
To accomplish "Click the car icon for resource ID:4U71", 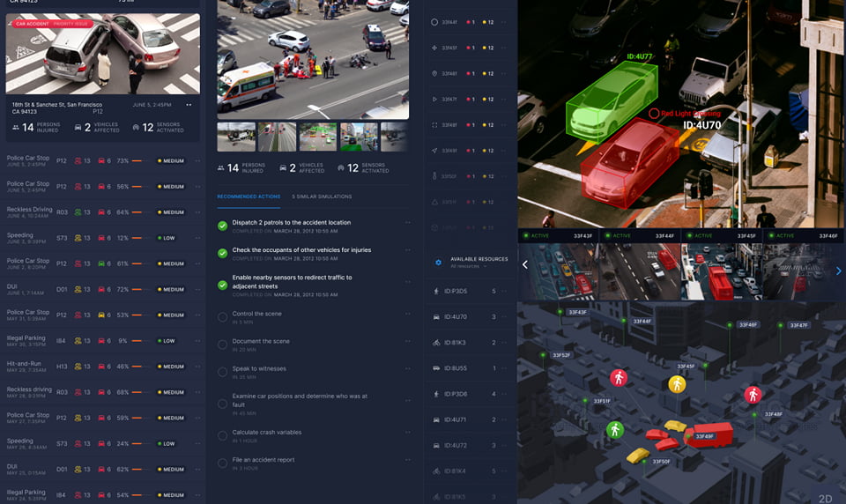I will tap(436, 419).
